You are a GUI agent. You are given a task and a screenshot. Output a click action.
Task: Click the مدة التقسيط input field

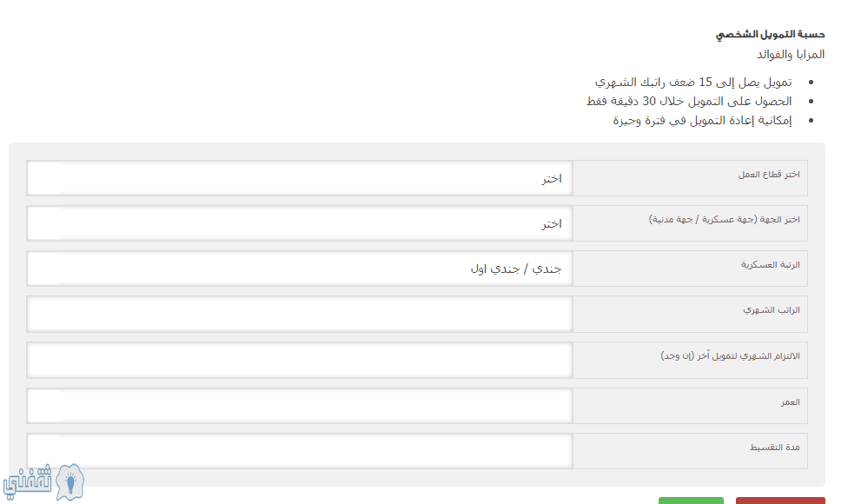tap(300, 450)
